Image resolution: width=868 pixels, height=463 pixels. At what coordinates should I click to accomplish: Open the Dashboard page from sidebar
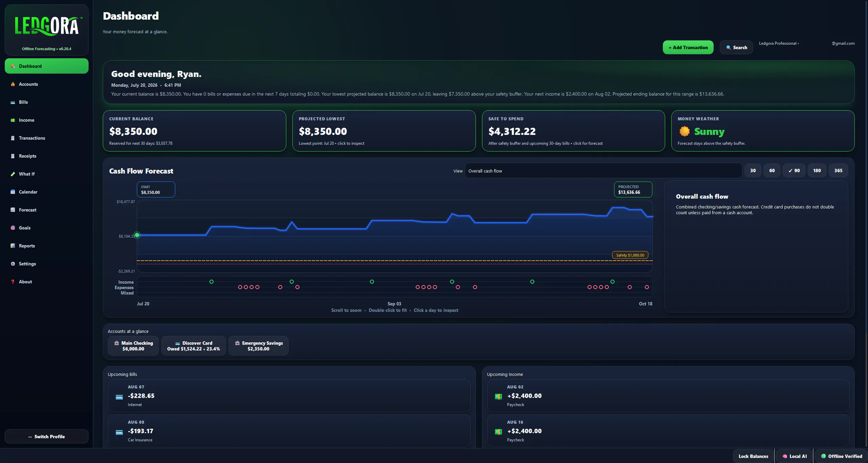(46, 66)
